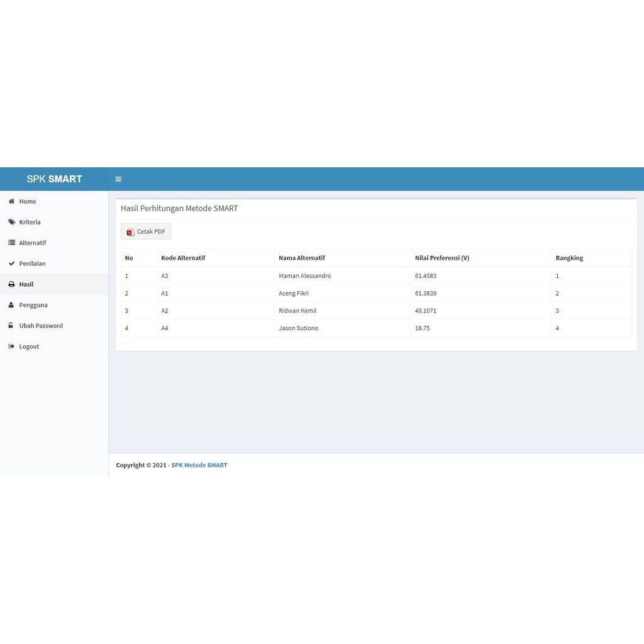Viewport: 644px width, 644px height.
Task: Click the SPK SMART logo header
Action: [54, 179]
